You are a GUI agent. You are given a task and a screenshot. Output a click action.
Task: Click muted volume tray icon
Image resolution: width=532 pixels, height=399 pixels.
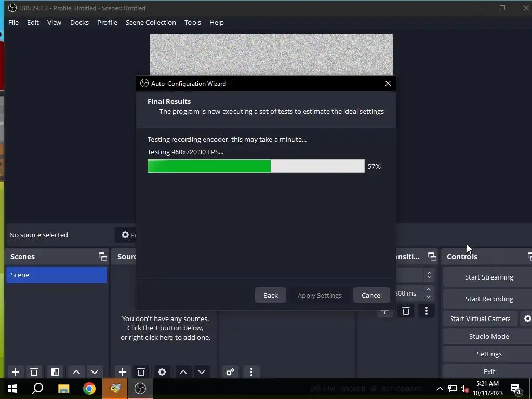tap(464, 389)
